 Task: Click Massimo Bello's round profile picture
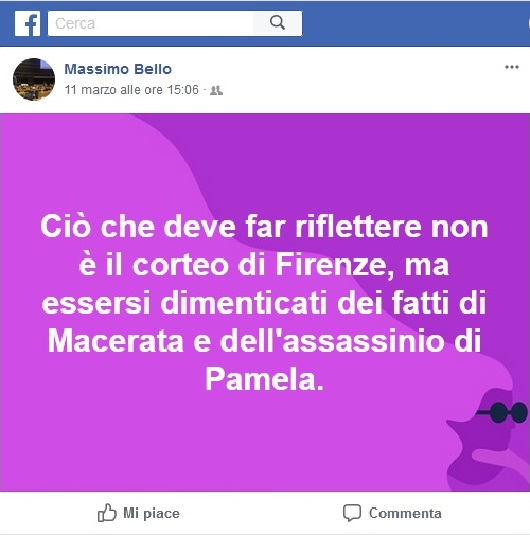click(x=34, y=79)
